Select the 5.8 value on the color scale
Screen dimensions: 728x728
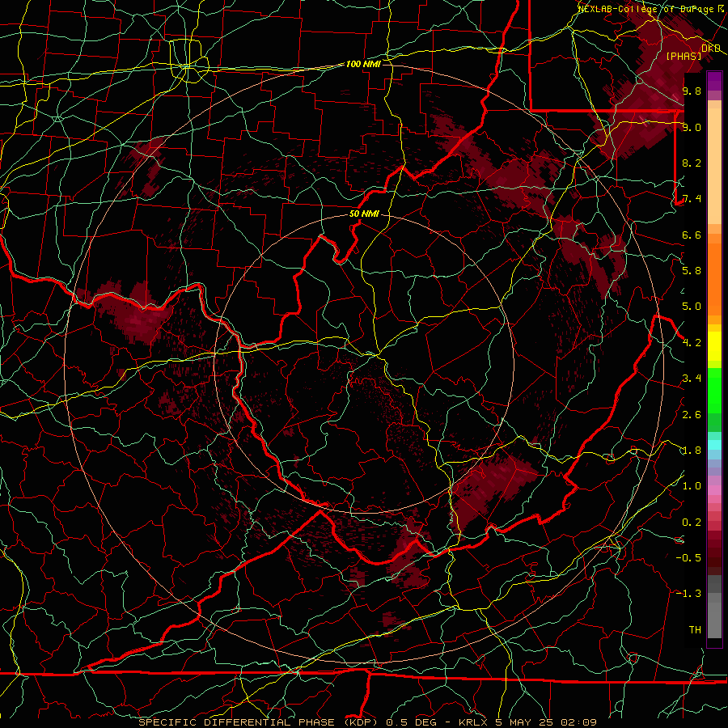(x=692, y=271)
